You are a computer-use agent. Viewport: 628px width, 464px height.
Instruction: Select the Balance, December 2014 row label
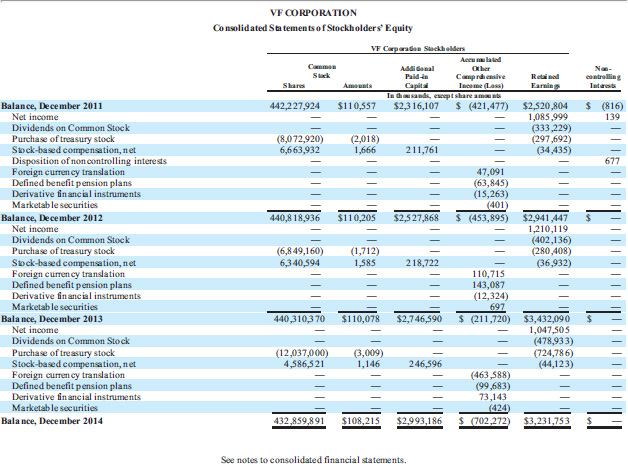[x=50, y=423]
